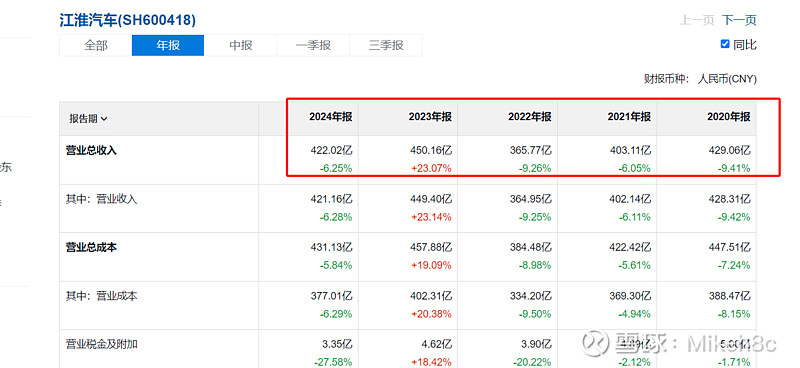Click the -6.25% change figure

coord(335,168)
